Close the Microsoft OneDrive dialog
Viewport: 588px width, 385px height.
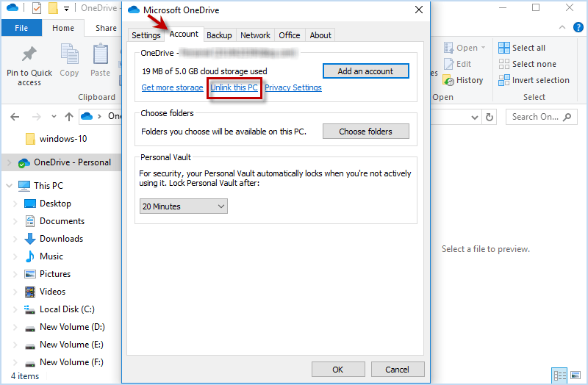[419, 10]
